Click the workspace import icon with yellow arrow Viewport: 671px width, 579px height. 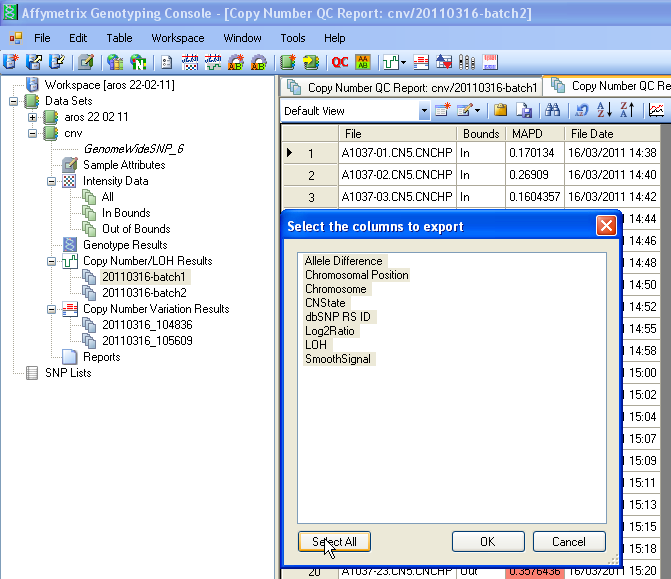pyautogui.click(x=56, y=62)
